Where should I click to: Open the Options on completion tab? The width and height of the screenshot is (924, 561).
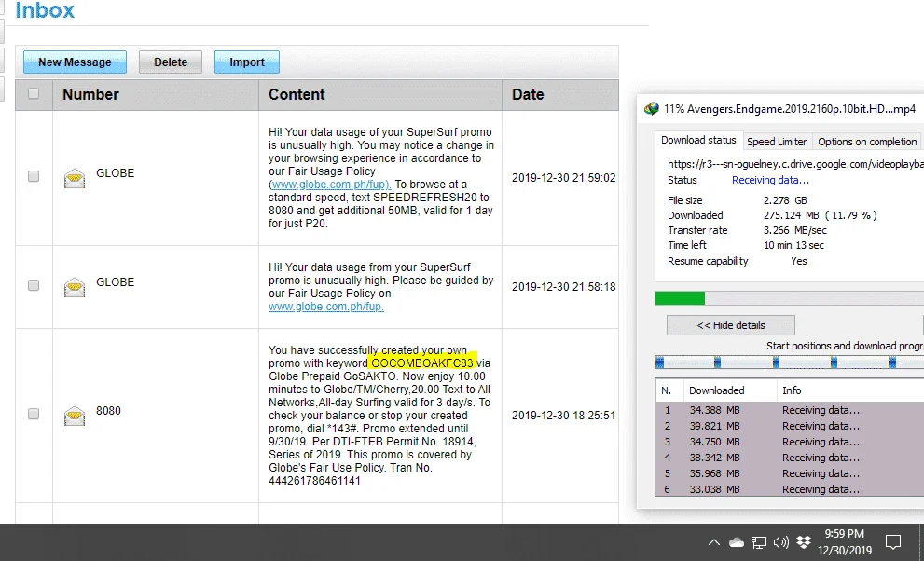tap(867, 142)
